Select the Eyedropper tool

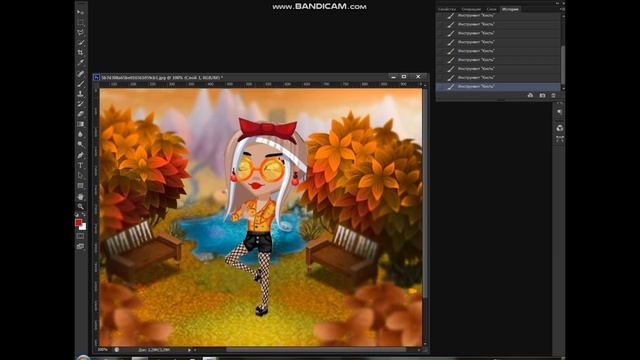point(80,63)
